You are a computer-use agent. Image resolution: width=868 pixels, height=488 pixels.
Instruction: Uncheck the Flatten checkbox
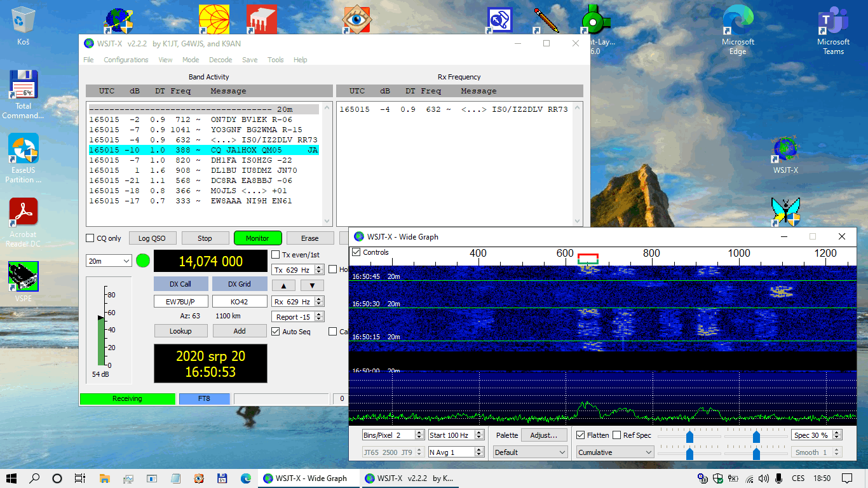click(x=581, y=435)
